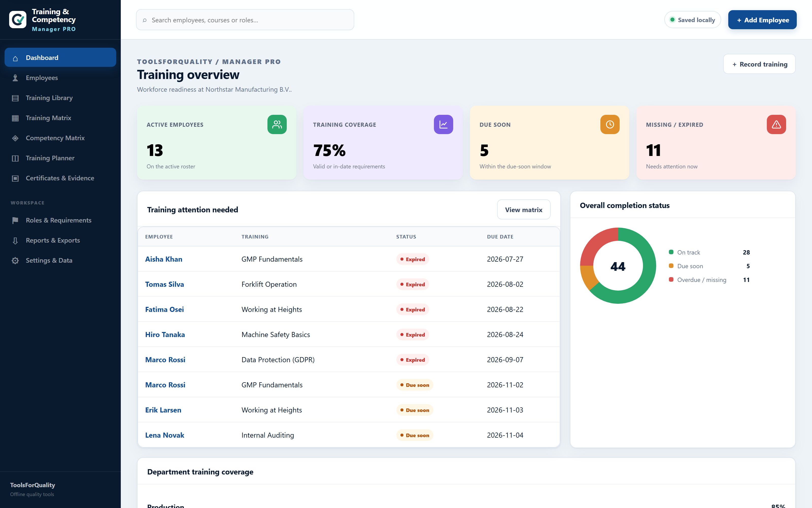Open Erik Larsen employee link
The height and width of the screenshot is (508, 812).
click(x=163, y=410)
